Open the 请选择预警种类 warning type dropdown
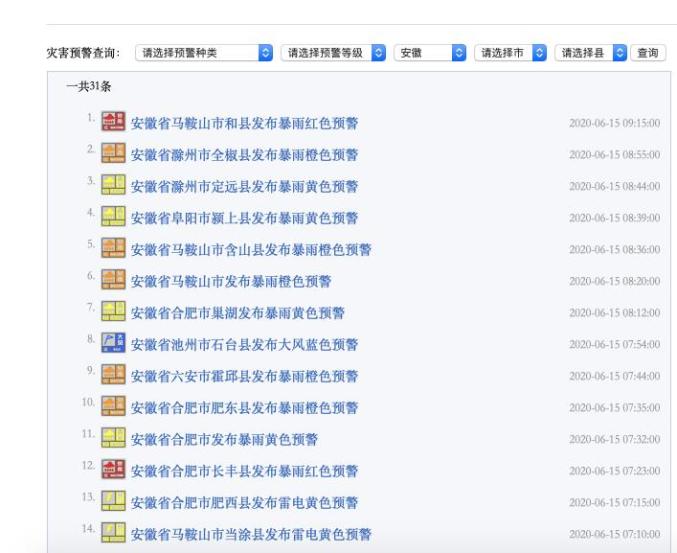The image size is (677, 553). (x=204, y=53)
